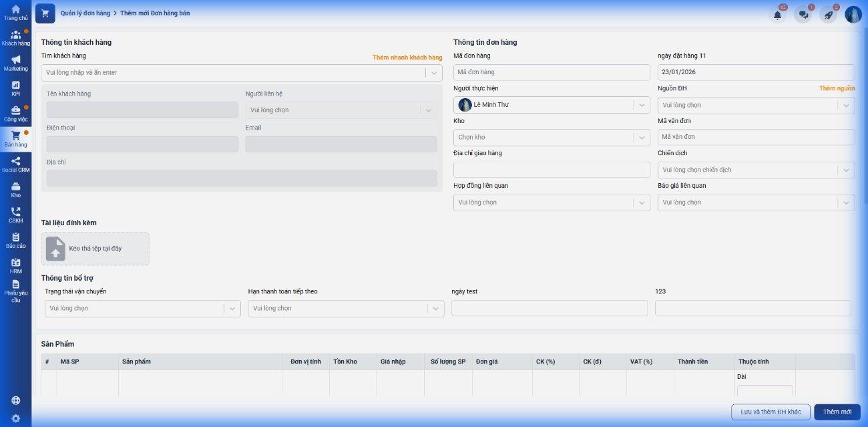Open Báo cáo in the sidebar

click(15, 241)
